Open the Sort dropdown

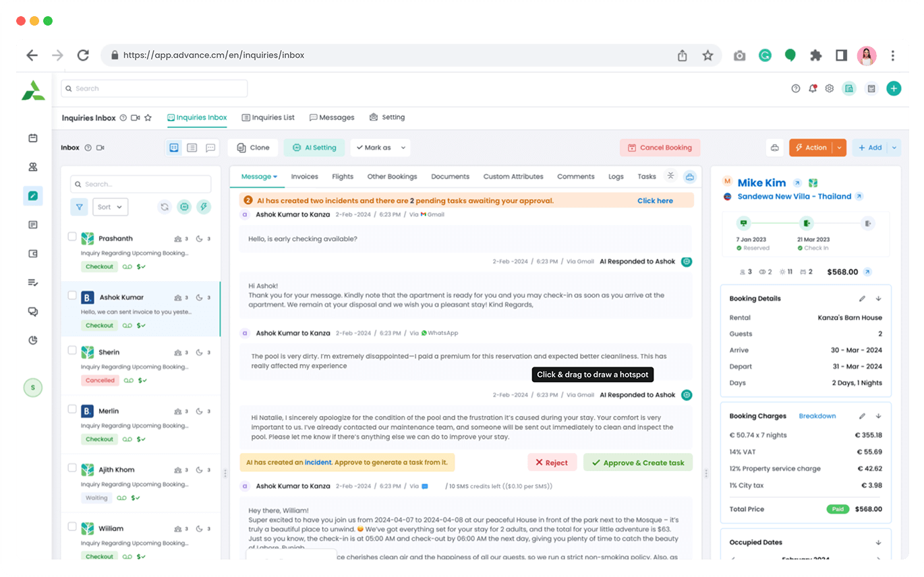coord(110,207)
